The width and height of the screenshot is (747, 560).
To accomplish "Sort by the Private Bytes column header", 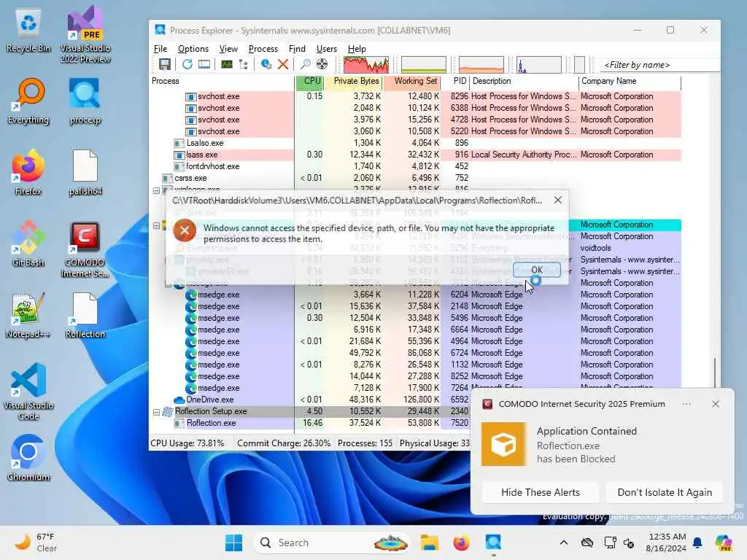I will (x=353, y=82).
